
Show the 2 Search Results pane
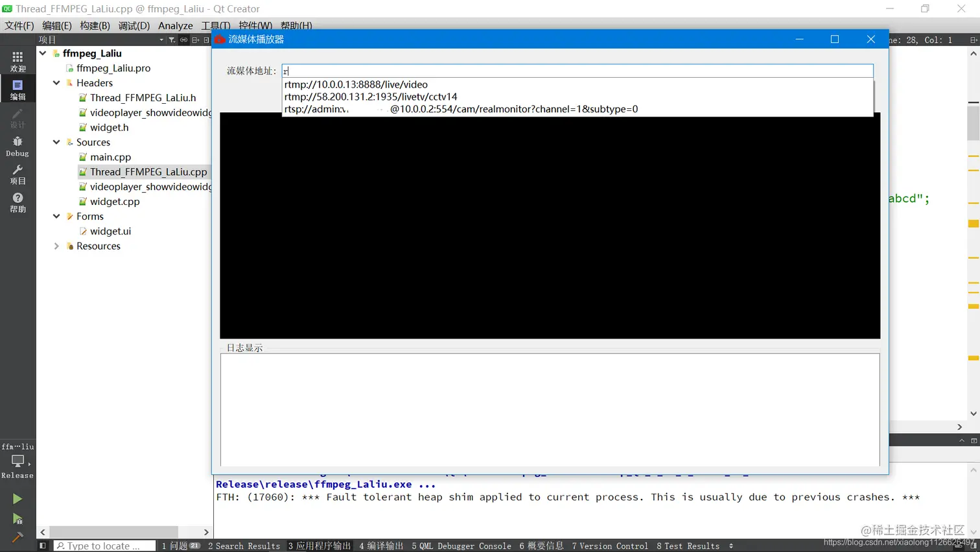point(244,546)
